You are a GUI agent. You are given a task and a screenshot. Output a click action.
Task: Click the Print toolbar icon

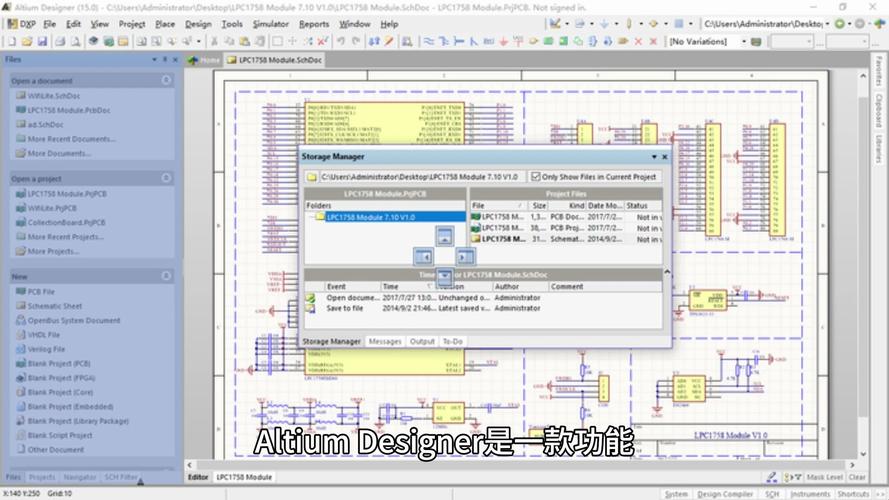tap(60, 41)
